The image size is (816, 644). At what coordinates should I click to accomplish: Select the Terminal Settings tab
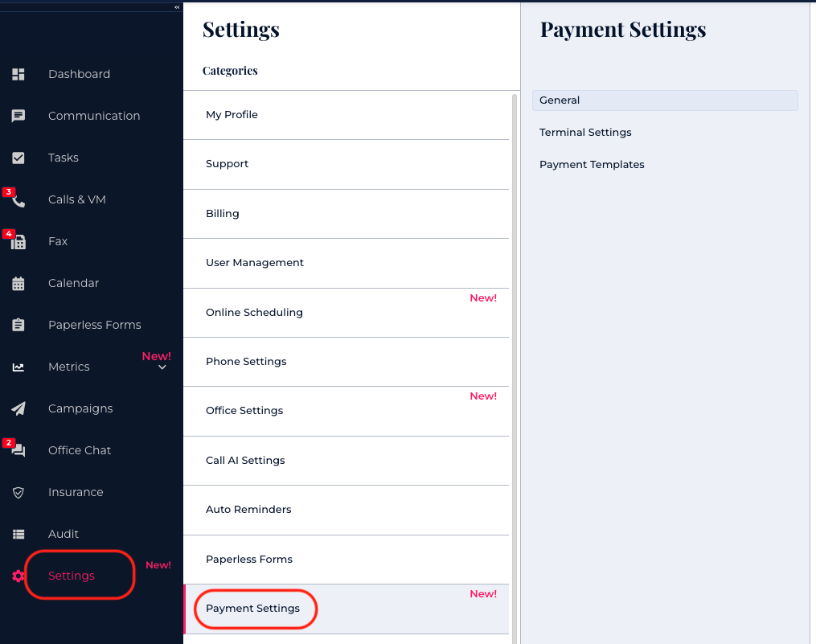click(585, 133)
